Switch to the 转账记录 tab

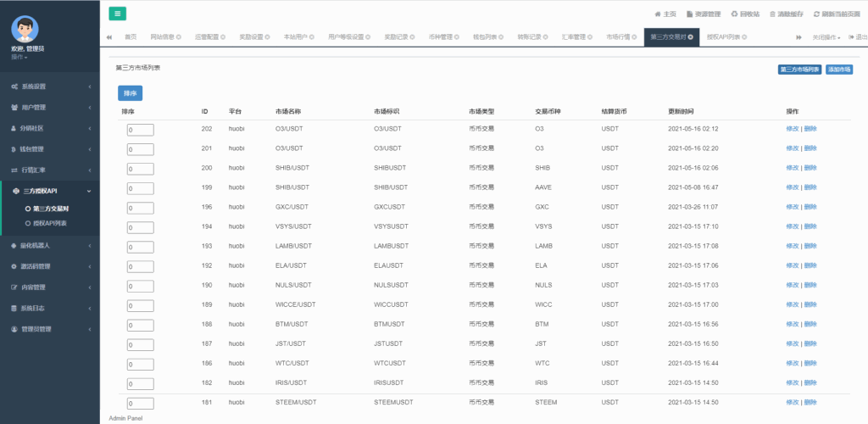pos(532,37)
